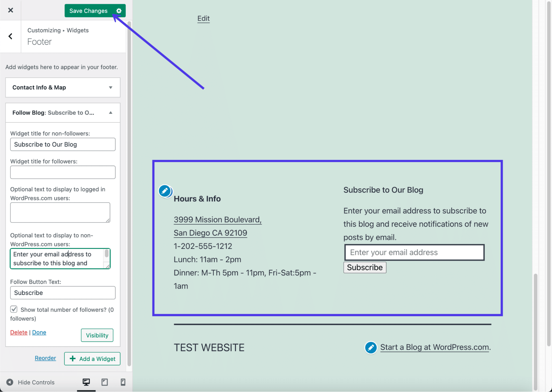Click the Reorder link in widget panel

coord(45,358)
